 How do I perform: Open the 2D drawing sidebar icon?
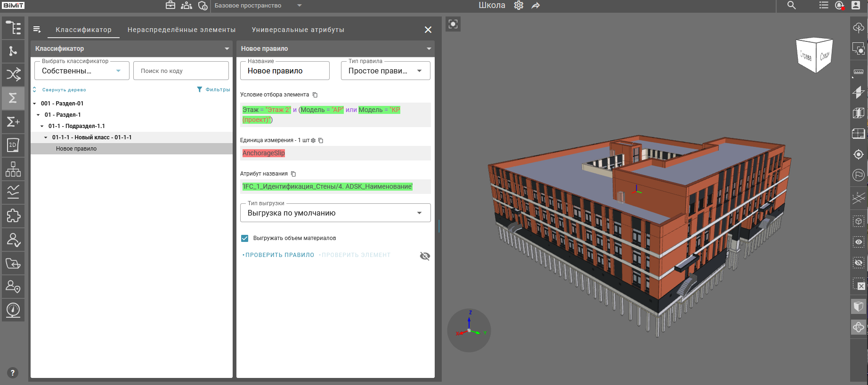(x=13, y=145)
